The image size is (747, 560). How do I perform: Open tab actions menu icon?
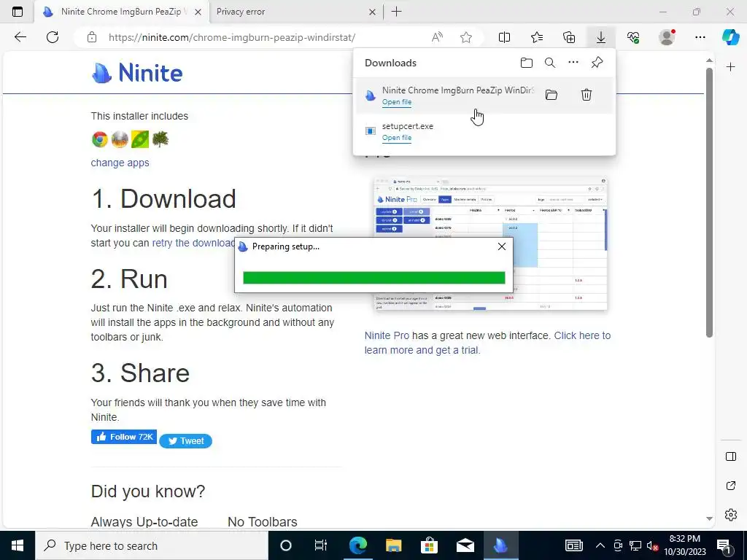point(18,12)
